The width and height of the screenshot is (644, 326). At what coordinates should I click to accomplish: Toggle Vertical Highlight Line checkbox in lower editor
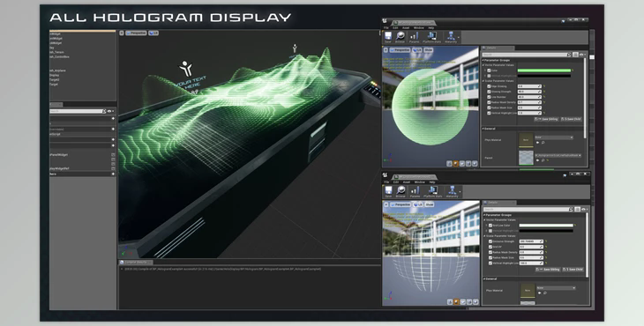pyautogui.click(x=490, y=263)
